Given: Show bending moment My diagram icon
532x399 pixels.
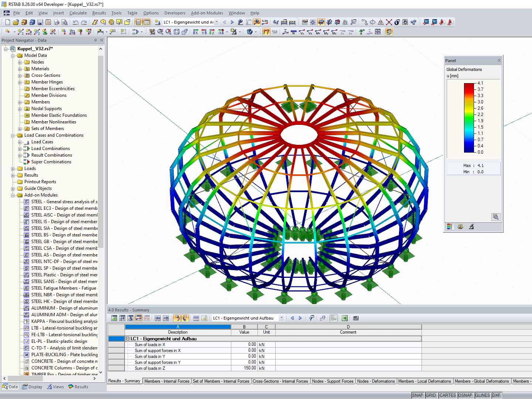Looking at the screenshot, I should tap(326, 32).
